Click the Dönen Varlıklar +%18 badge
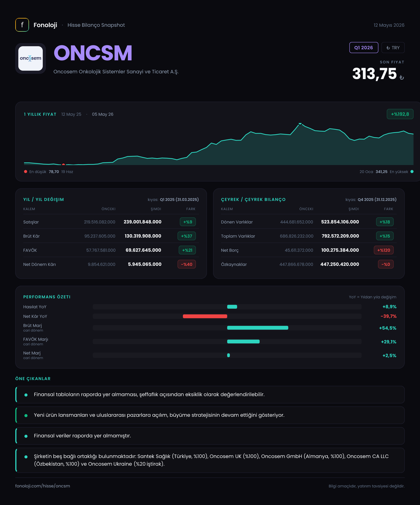The width and height of the screenshot is (420, 505). click(x=385, y=222)
